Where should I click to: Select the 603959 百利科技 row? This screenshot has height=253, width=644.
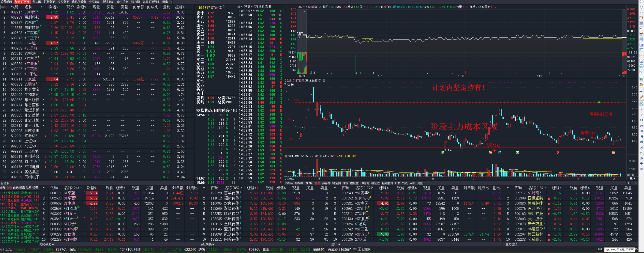[x=32, y=17]
